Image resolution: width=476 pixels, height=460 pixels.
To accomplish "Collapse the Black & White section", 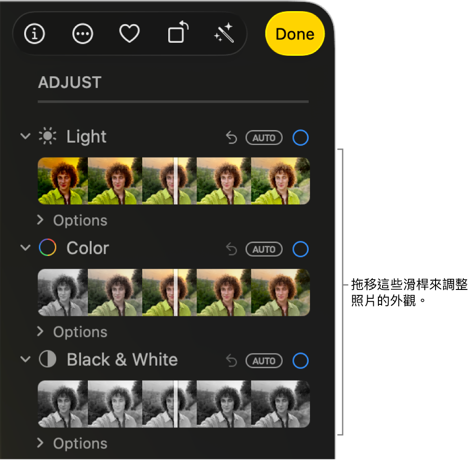I will pos(26,359).
